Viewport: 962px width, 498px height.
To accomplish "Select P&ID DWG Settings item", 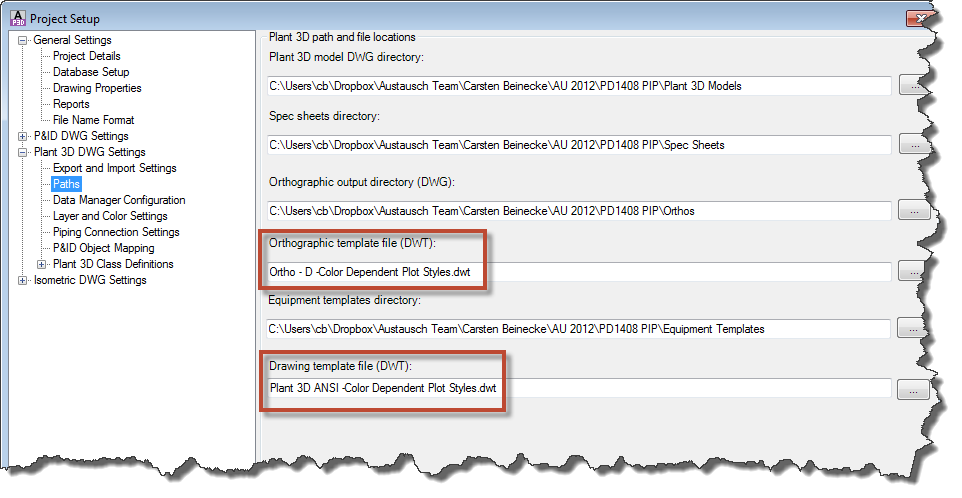I will click(x=81, y=136).
